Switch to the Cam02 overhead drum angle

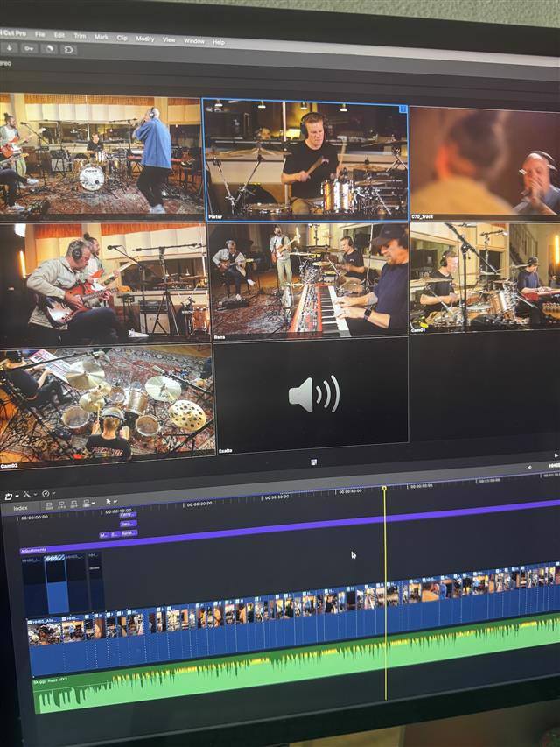pyautogui.click(x=107, y=406)
